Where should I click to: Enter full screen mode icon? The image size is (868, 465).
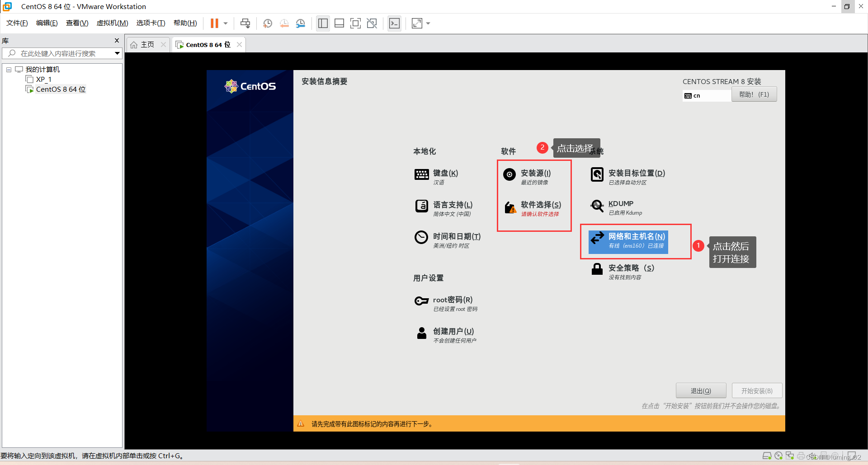(x=355, y=23)
